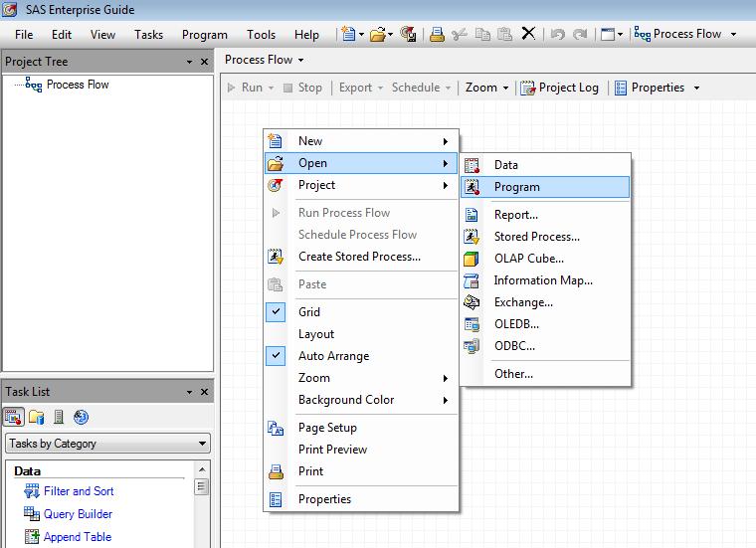
Task: Click the Filter and Sort link
Action: coord(79,491)
